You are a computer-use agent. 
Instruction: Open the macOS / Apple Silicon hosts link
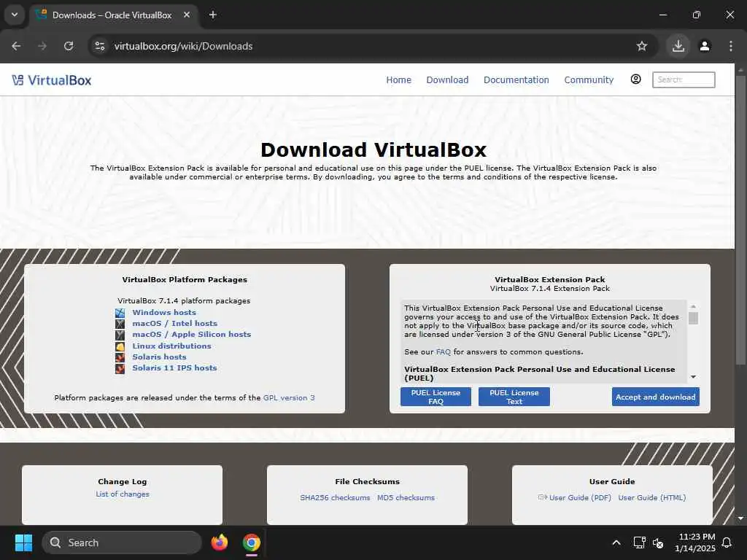tap(192, 334)
